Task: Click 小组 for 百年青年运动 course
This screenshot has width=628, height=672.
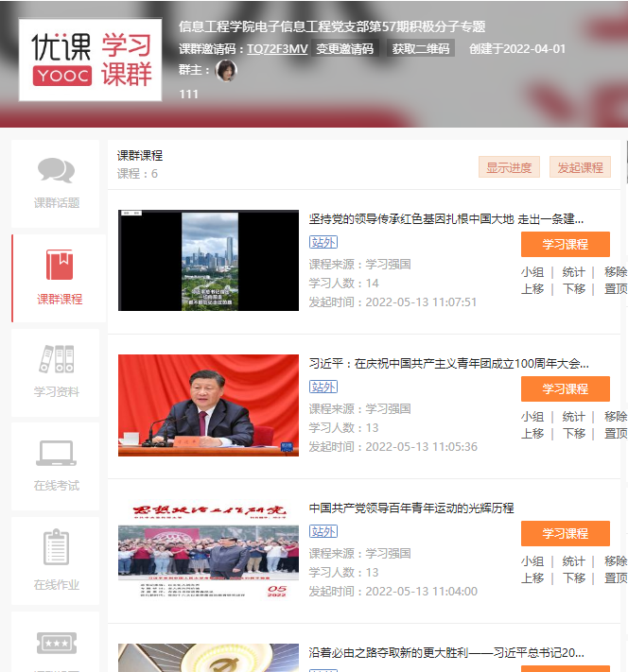Action: point(532,560)
